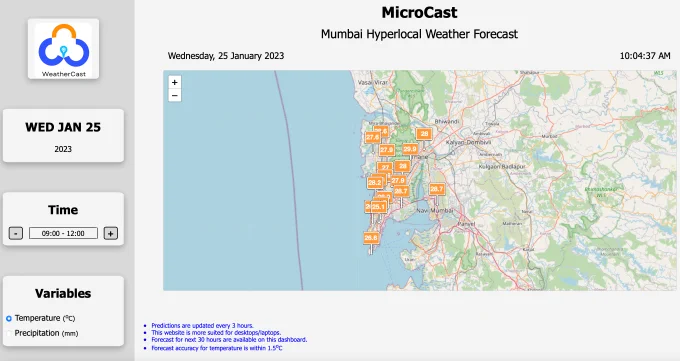Click the Time panel heading
Image resolution: width=680 pixels, height=361 pixels.
pos(63,210)
